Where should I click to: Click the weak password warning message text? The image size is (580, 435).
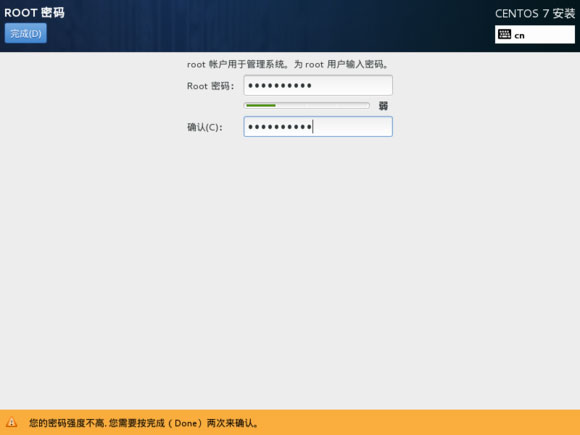tap(144, 423)
